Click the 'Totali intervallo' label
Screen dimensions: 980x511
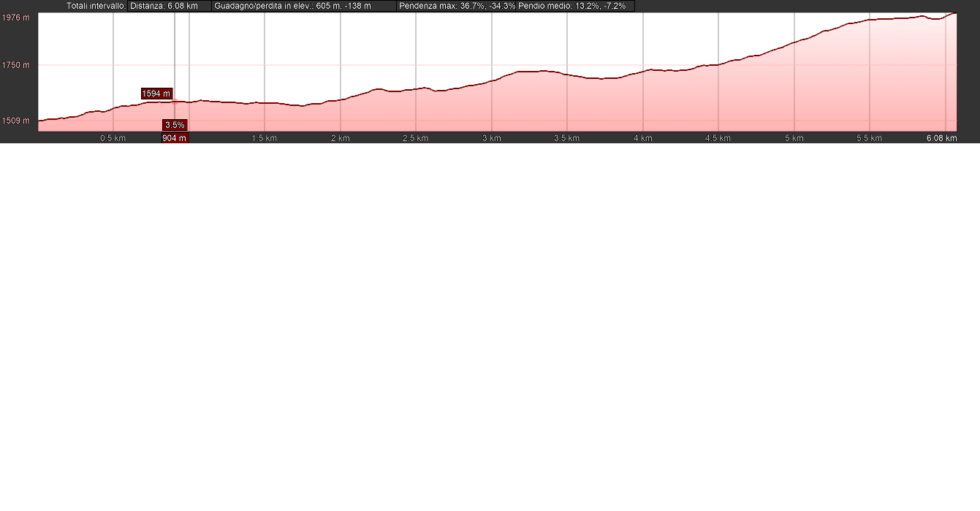96,6
